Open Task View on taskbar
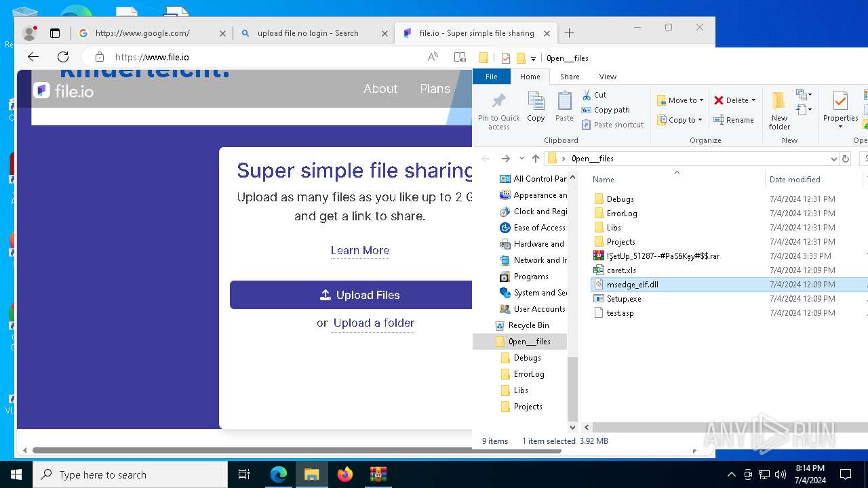 pos(244,474)
